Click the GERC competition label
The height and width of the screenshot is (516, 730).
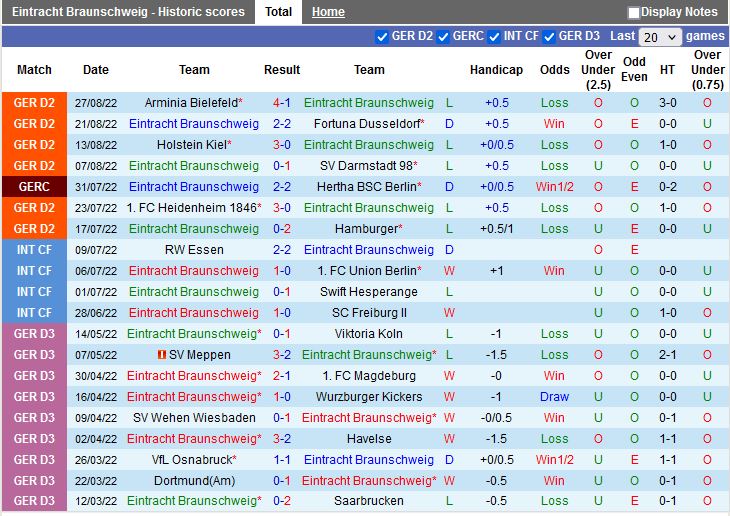point(34,187)
